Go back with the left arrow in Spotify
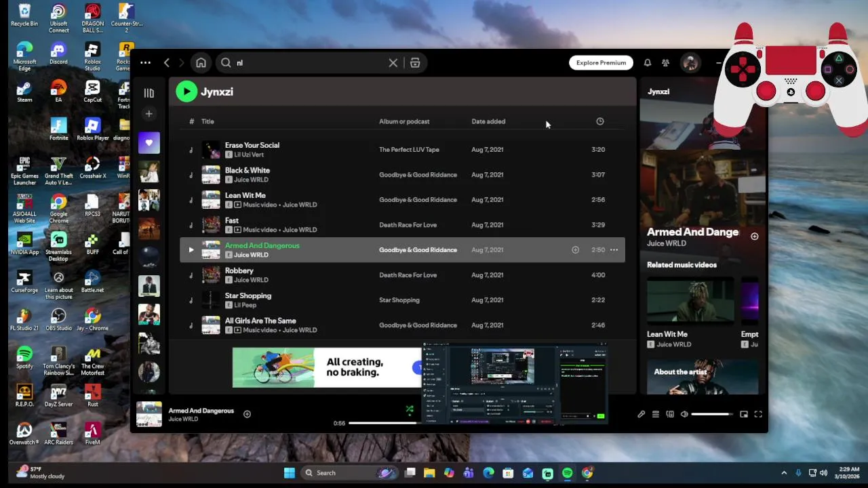Image resolution: width=868 pixels, height=488 pixels. coord(167,62)
